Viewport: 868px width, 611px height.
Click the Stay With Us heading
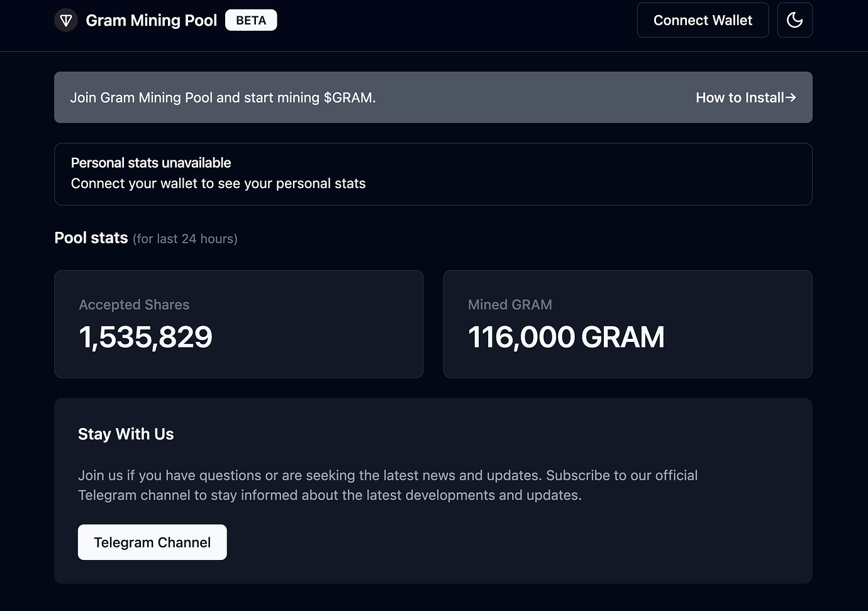point(126,434)
